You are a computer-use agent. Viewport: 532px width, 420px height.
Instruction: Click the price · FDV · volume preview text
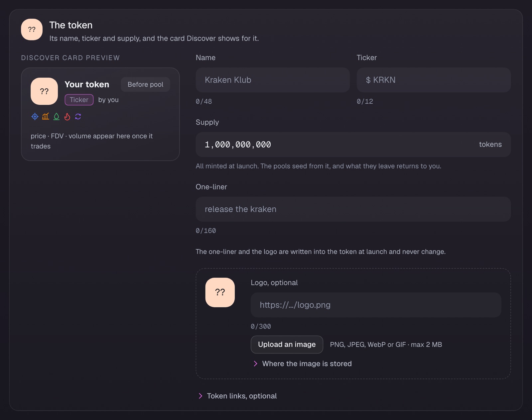[x=92, y=141]
